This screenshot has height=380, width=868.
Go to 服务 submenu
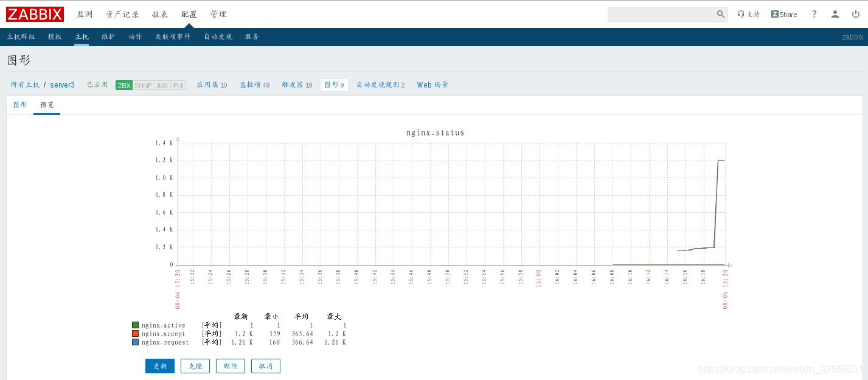click(252, 36)
